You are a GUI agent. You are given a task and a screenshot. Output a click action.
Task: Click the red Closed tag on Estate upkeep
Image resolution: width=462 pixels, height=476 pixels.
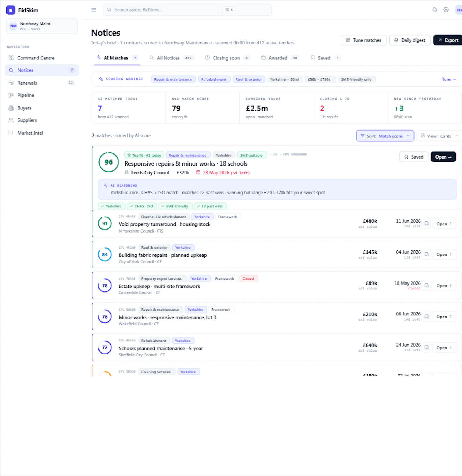[x=248, y=279]
